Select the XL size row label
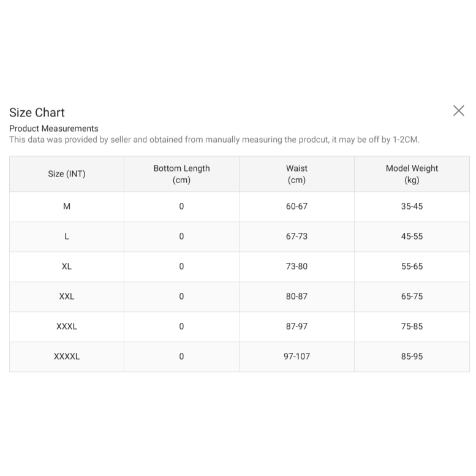Screen dimensions: 476x476 (x=67, y=266)
